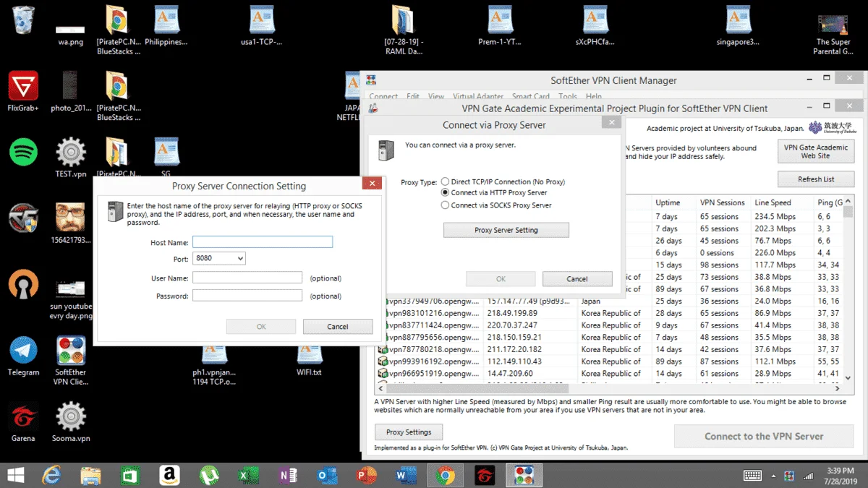Sort server list by Uptime column
The width and height of the screenshot is (868, 488).
pyautogui.click(x=673, y=202)
